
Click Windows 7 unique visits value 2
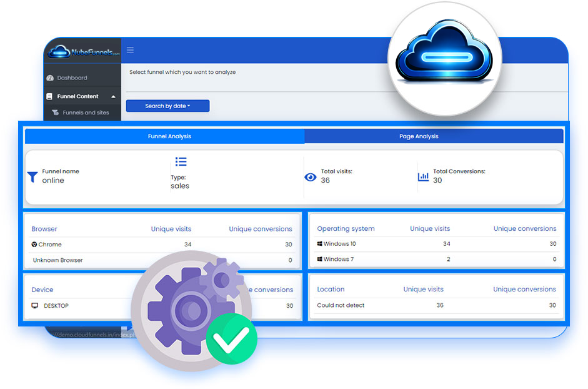pyautogui.click(x=448, y=259)
